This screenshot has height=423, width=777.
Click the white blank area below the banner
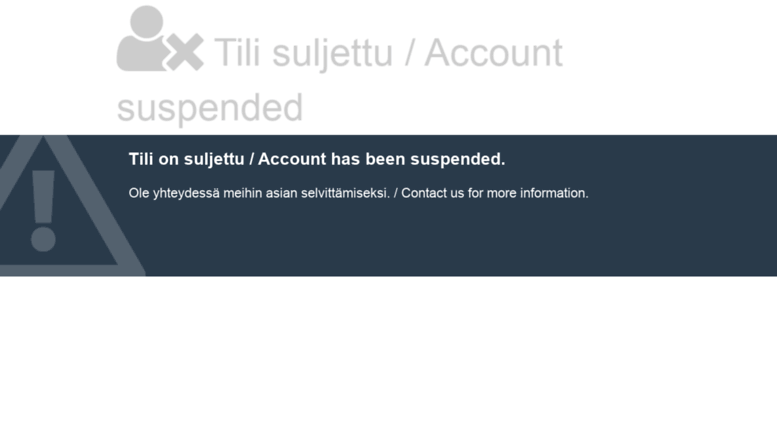pyautogui.click(x=388, y=349)
